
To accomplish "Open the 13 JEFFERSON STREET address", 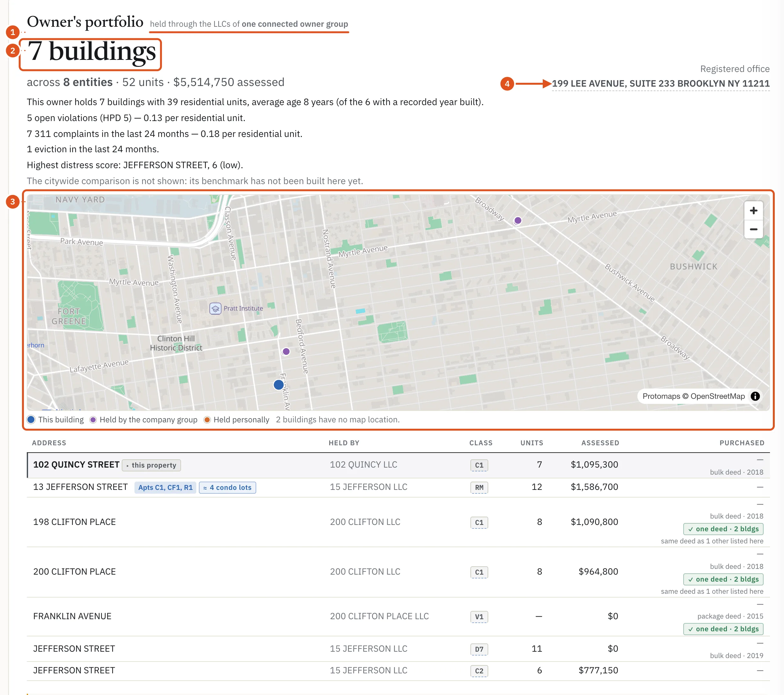I will [x=80, y=487].
